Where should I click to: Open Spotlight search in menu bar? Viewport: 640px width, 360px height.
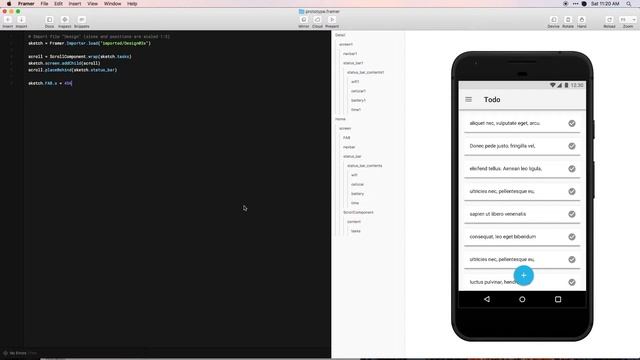(629, 4)
